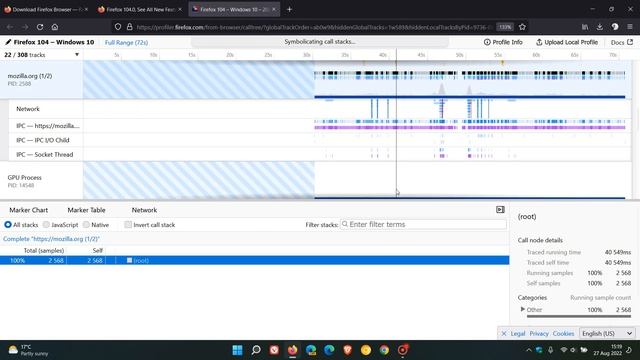Launch Vivaldi from the taskbar
Screen dimensions: 640x360
274,350
